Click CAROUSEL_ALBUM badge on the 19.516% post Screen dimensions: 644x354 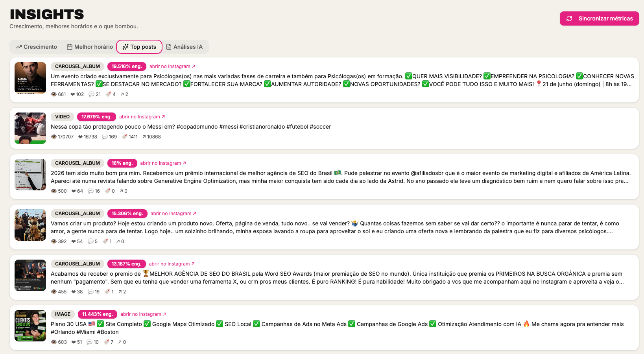point(78,66)
